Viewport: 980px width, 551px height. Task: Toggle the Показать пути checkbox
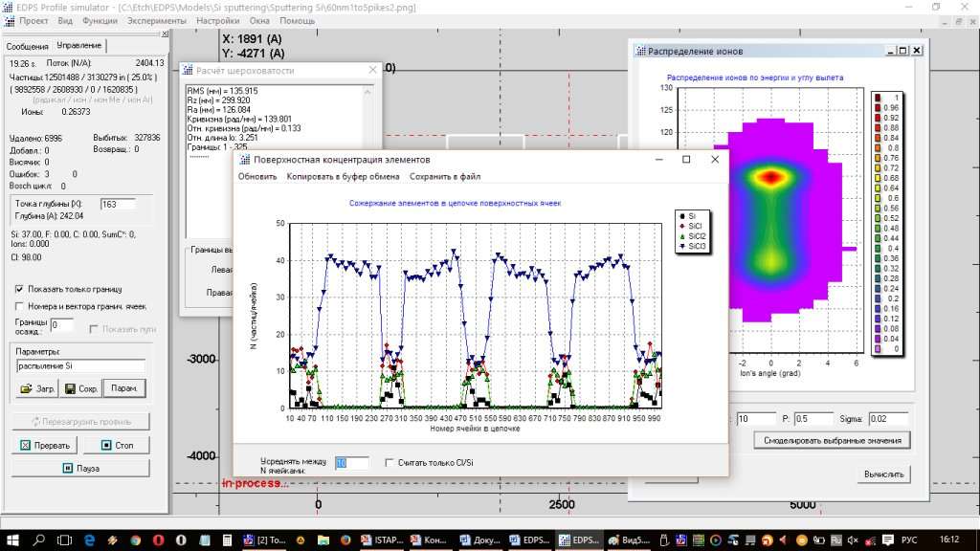94,329
